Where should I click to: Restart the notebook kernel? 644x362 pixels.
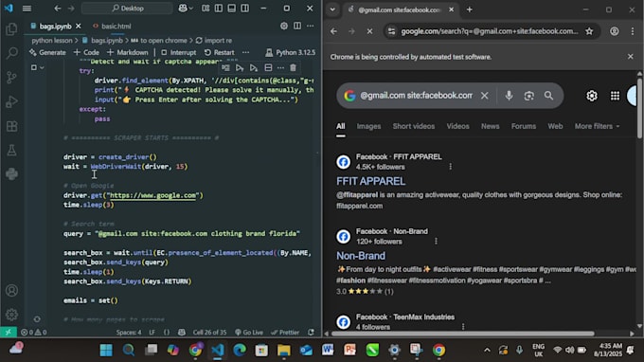pos(220,53)
